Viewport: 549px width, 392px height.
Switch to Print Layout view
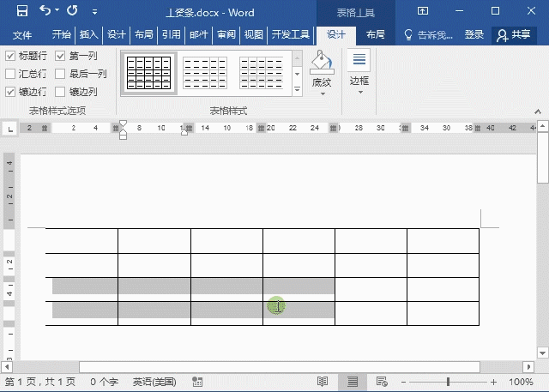(353, 382)
